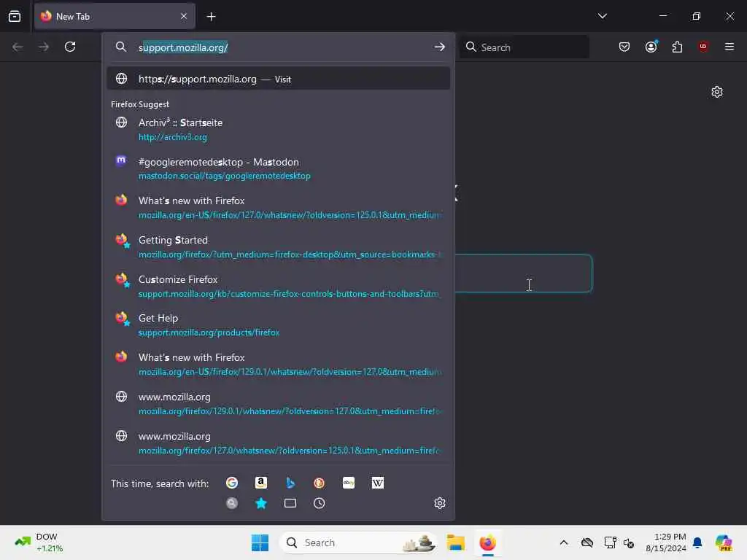Close the New Tab tab

point(184,16)
